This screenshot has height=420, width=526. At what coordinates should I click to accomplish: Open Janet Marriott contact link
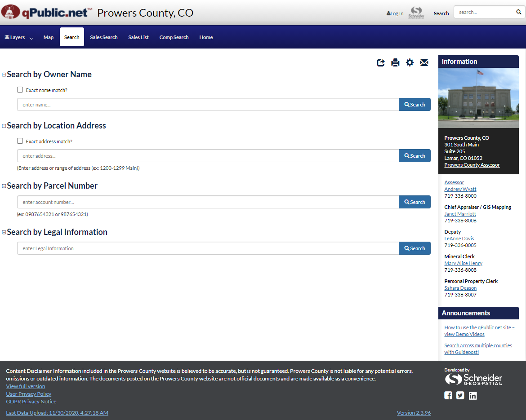pyautogui.click(x=460, y=214)
